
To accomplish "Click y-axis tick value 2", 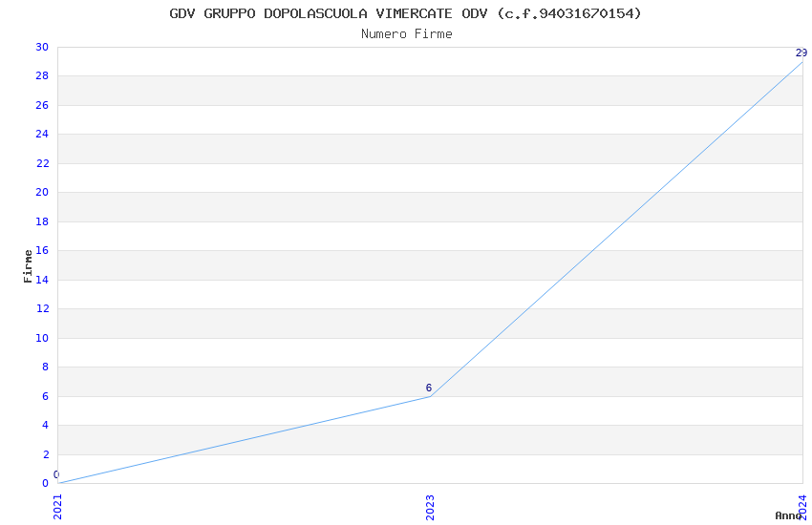I will pos(46,454).
